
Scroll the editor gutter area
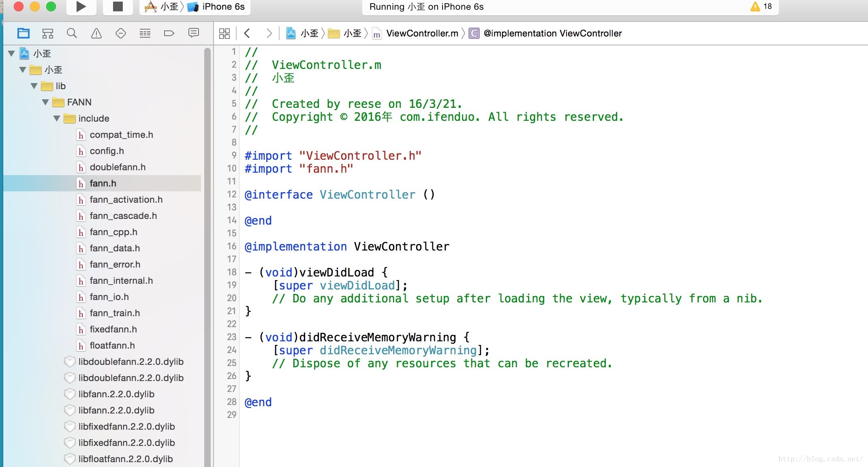pyautogui.click(x=233, y=230)
